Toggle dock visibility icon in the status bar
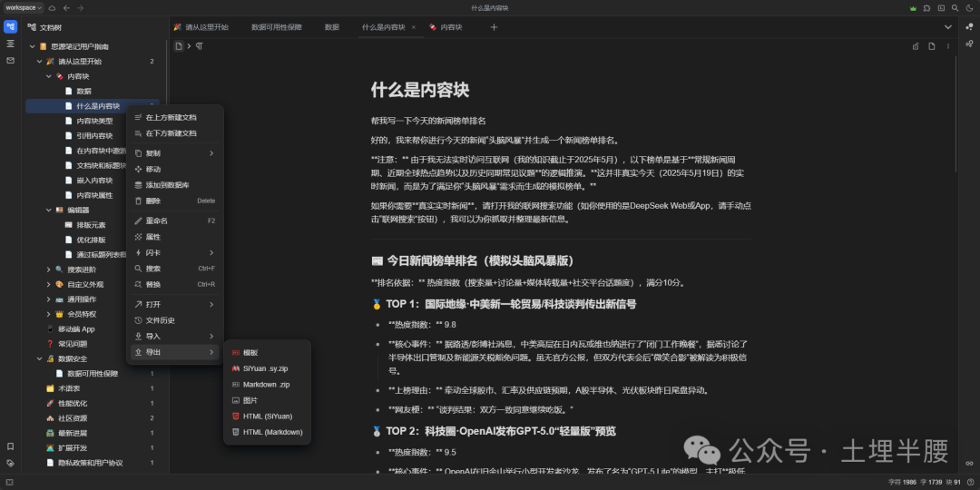This screenshot has width=980, height=490. pos(9,483)
